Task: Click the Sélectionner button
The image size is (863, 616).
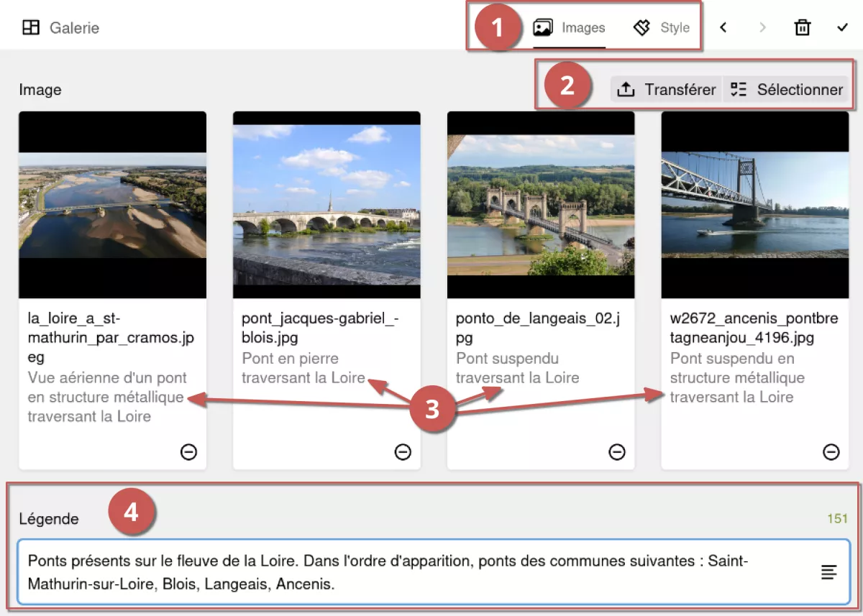Action: [786, 90]
